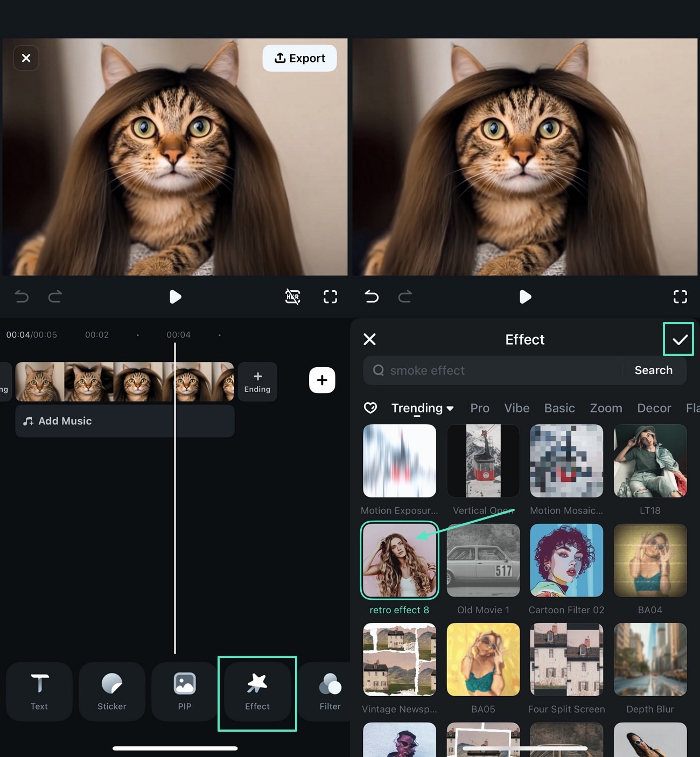Select the Motion Mosaic effect

tap(566, 461)
